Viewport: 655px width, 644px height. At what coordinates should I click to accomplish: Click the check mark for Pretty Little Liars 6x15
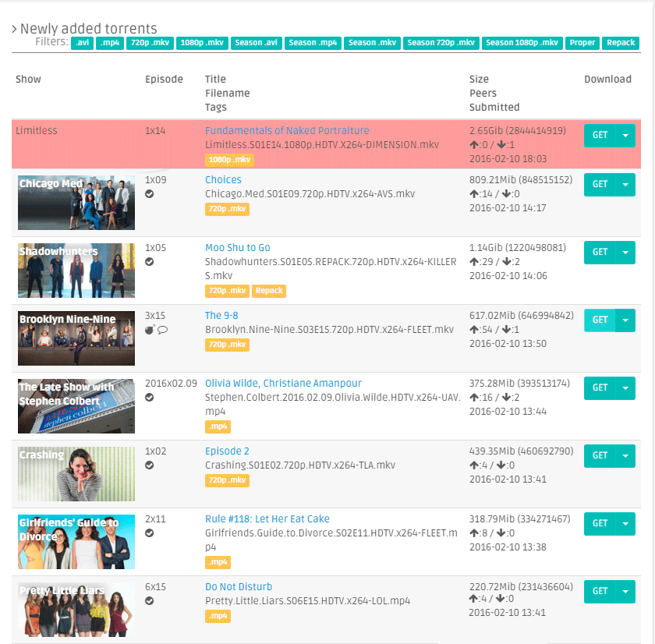coord(149,601)
